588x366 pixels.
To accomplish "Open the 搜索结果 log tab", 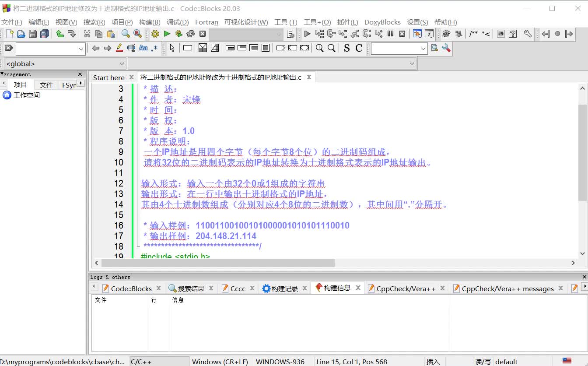I will (x=191, y=289).
